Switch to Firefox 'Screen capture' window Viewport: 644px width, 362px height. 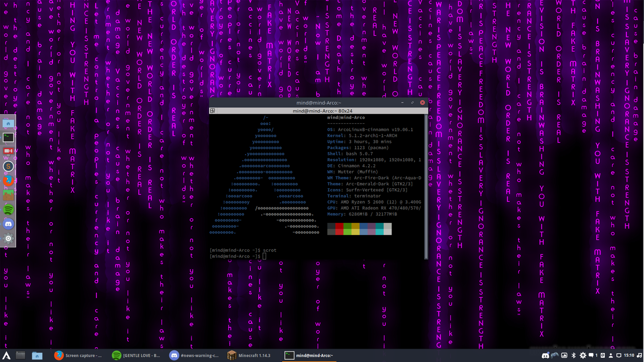coord(78,355)
